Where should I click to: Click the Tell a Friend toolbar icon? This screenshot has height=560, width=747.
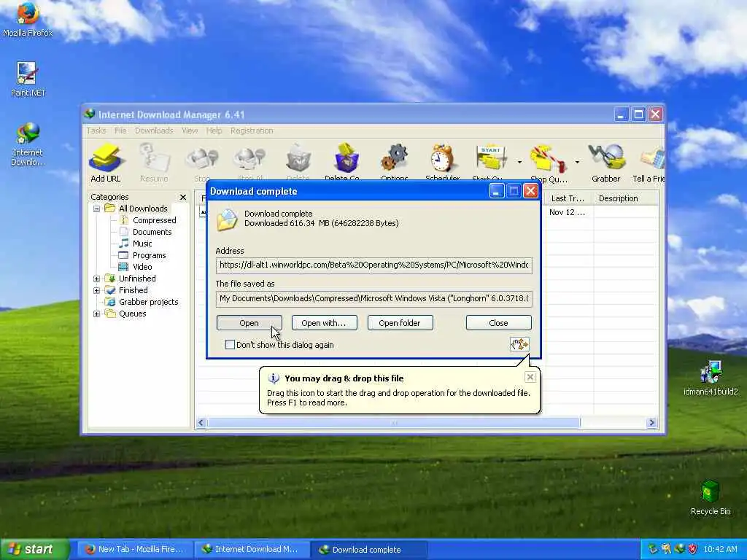click(x=649, y=163)
